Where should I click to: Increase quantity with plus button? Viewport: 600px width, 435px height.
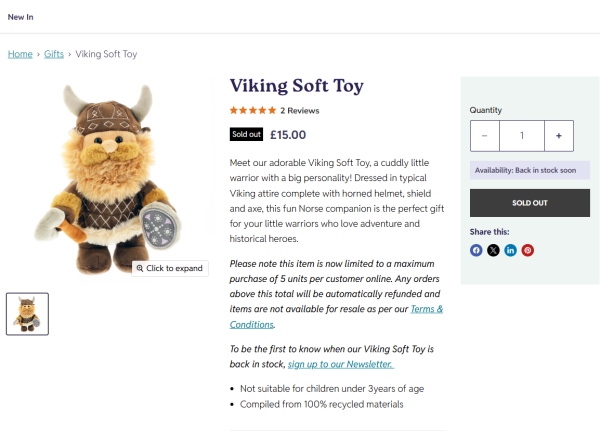(x=559, y=136)
